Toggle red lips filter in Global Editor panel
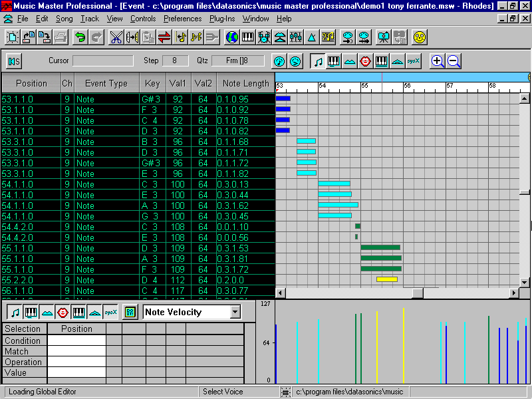 click(63, 312)
